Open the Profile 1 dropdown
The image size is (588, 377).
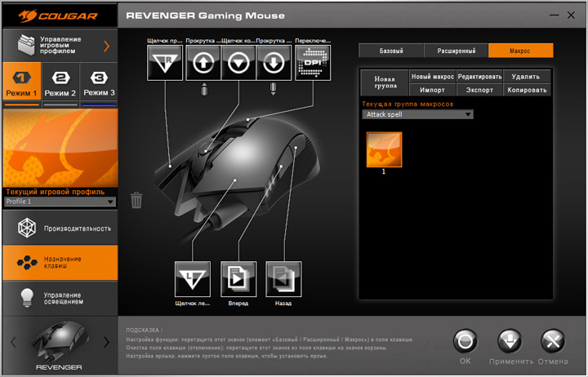point(60,202)
